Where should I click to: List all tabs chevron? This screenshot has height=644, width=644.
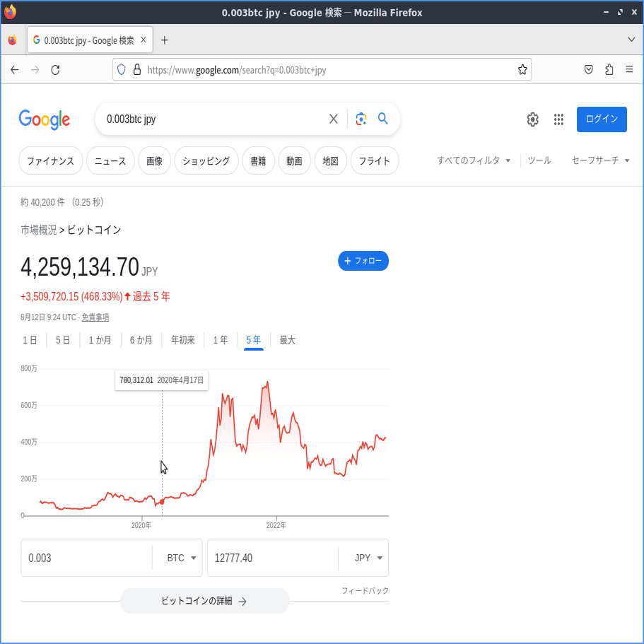pyautogui.click(x=631, y=40)
